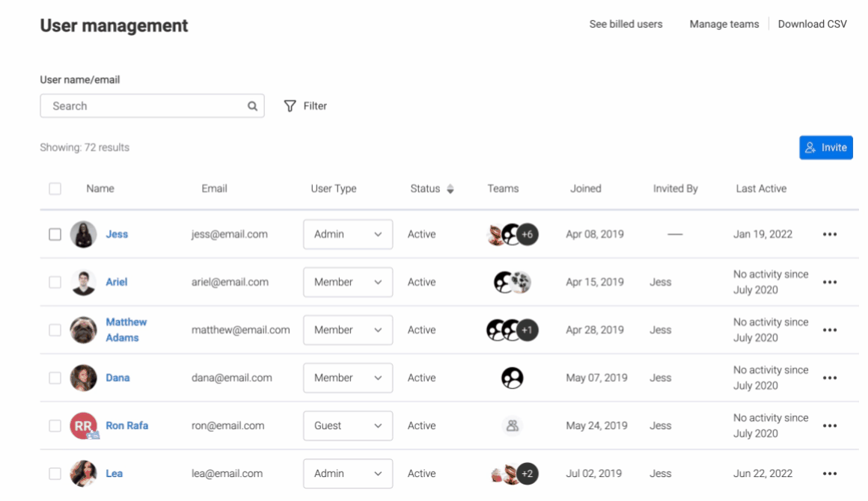Check the box for Dana
Screen dimensions: 868x501
tap(55, 378)
